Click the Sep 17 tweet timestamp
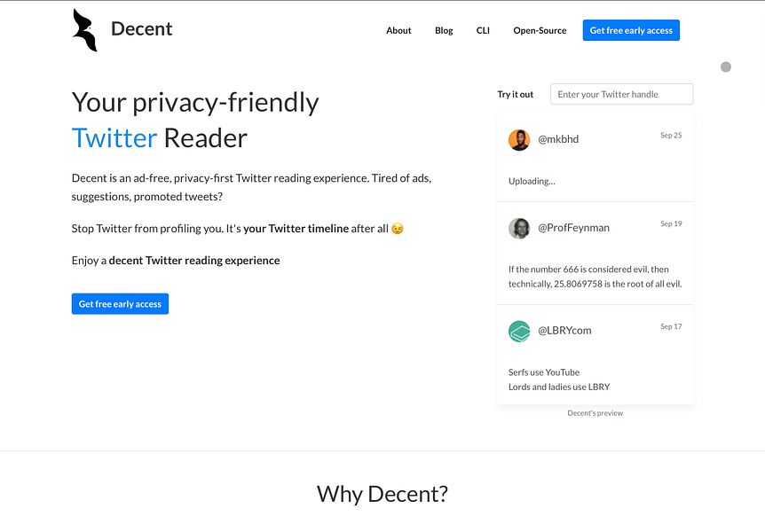The width and height of the screenshot is (765, 532). (671, 326)
